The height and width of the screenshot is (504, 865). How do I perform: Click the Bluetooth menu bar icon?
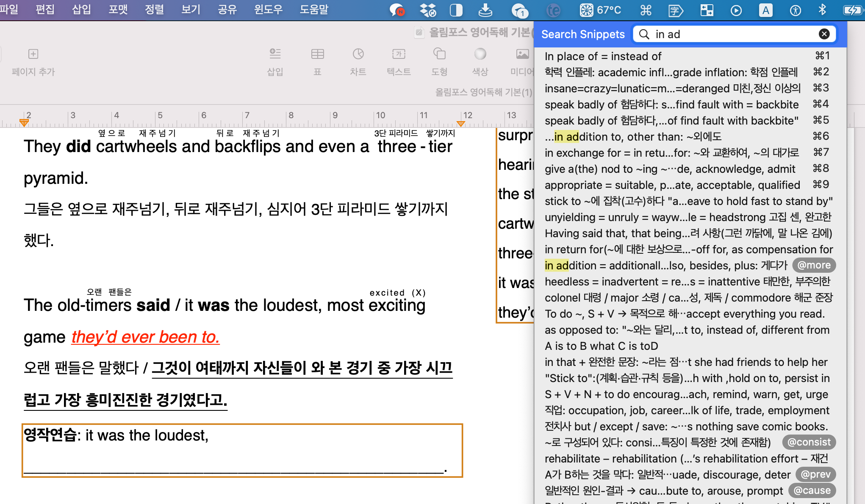point(822,10)
